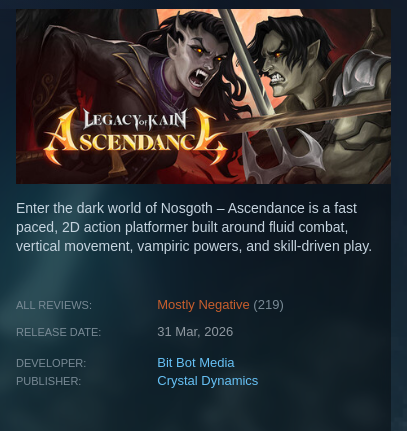This screenshot has height=431, width=407.
Task: Click the DEVELOPER label
Action: (51, 363)
